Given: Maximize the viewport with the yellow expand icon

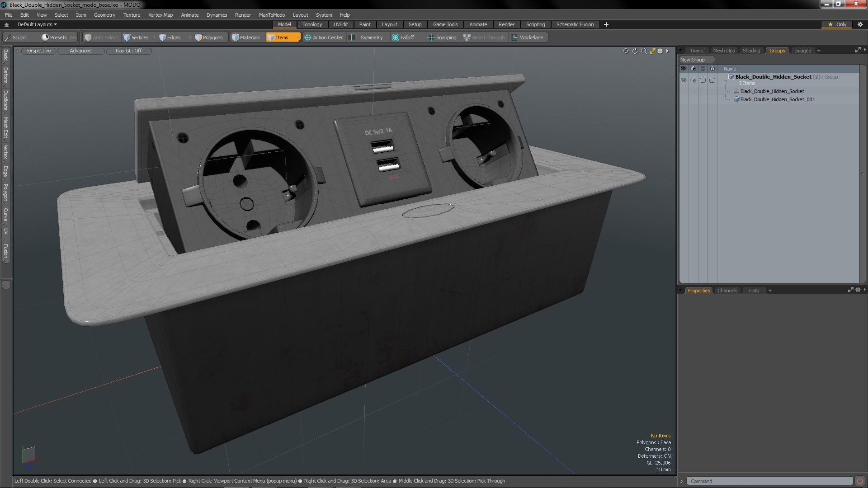Looking at the screenshot, I should pos(652,51).
